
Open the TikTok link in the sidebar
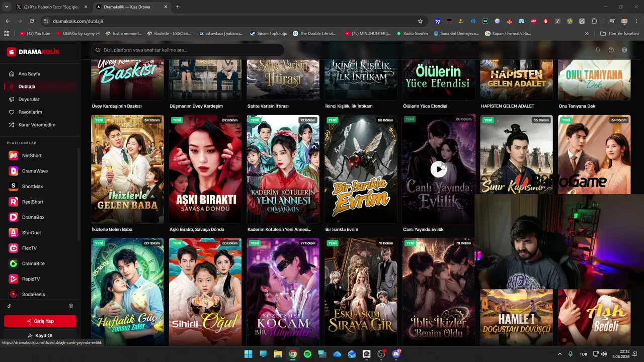(x=10, y=306)
